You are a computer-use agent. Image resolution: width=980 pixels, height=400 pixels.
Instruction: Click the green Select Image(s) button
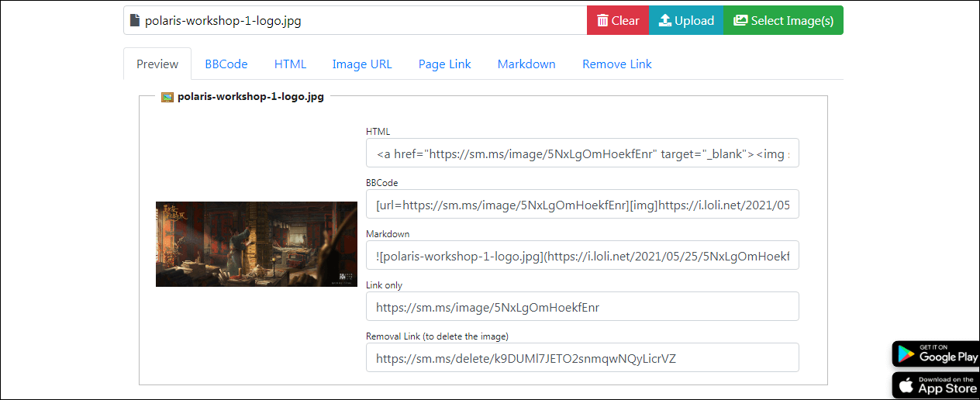(783, 21)
